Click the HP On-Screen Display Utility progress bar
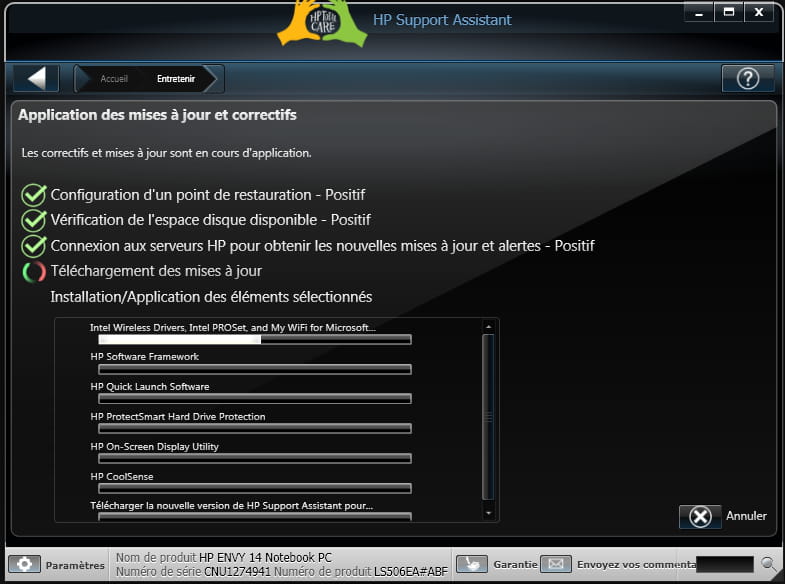785x584 pixels. coord(255,458)
